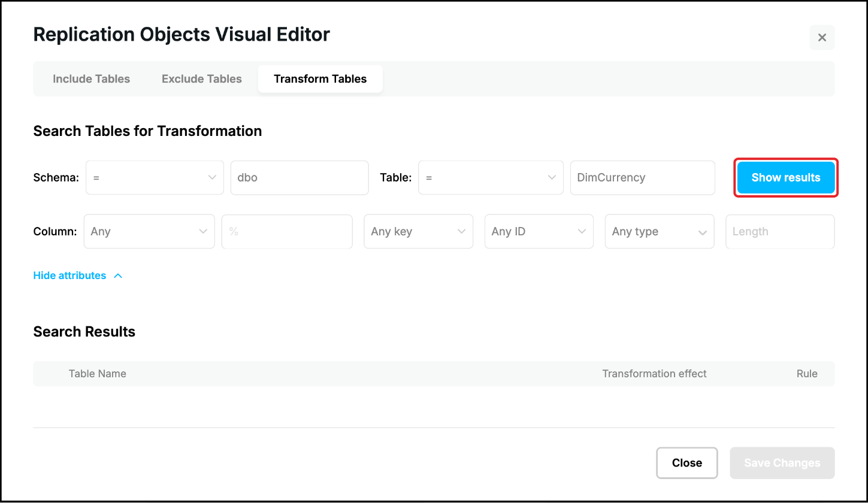Click the column pattern % input field

point(287,232)
